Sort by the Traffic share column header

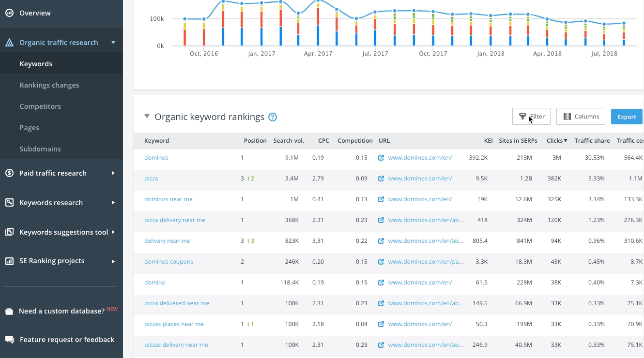click(x=592, y=141)
